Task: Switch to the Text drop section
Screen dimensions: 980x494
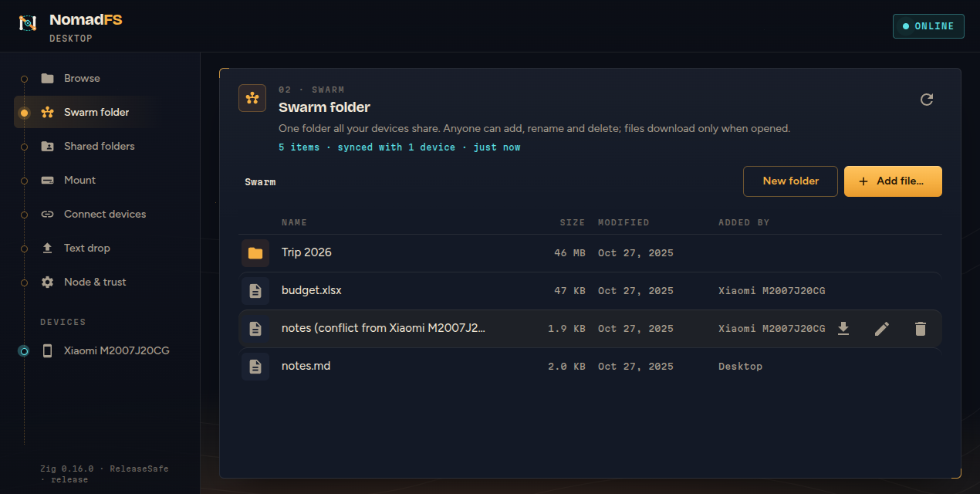Action: click(88, 248)
